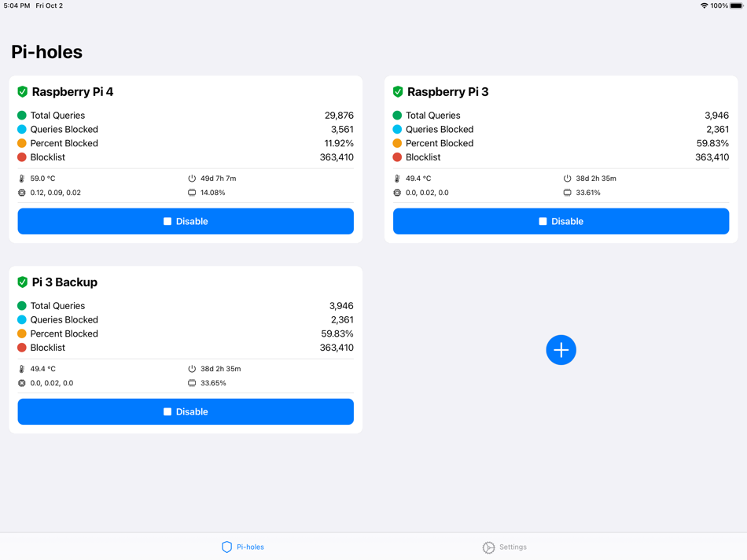The image size is (747, 560).
Task: Switch to the Pi-holes tab
Action: [243, 547]
